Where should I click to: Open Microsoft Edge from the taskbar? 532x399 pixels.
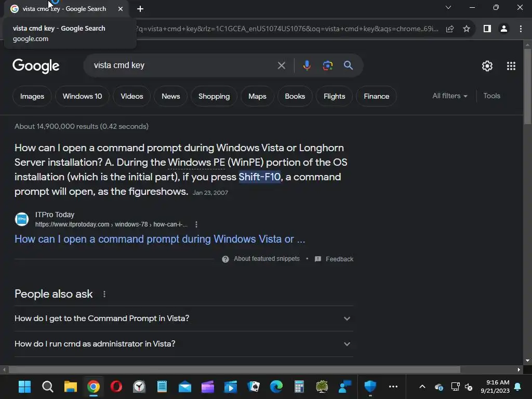(276, 387)
